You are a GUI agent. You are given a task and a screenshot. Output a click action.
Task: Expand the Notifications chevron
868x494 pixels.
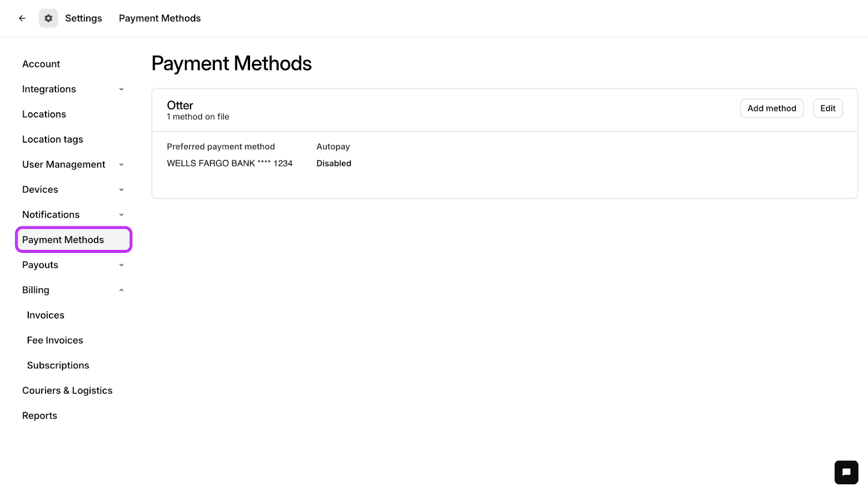(122, 215)
